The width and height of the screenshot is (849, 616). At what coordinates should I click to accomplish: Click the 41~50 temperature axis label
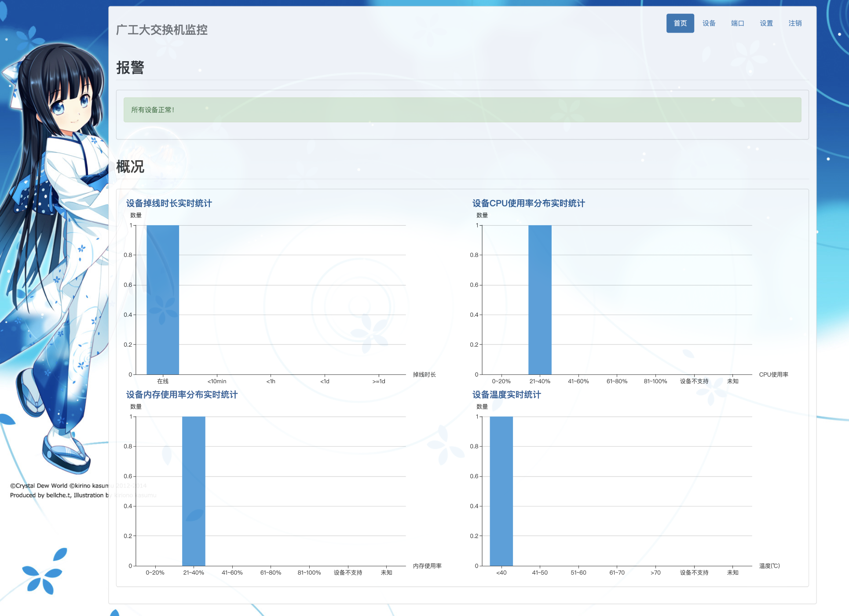540,573
